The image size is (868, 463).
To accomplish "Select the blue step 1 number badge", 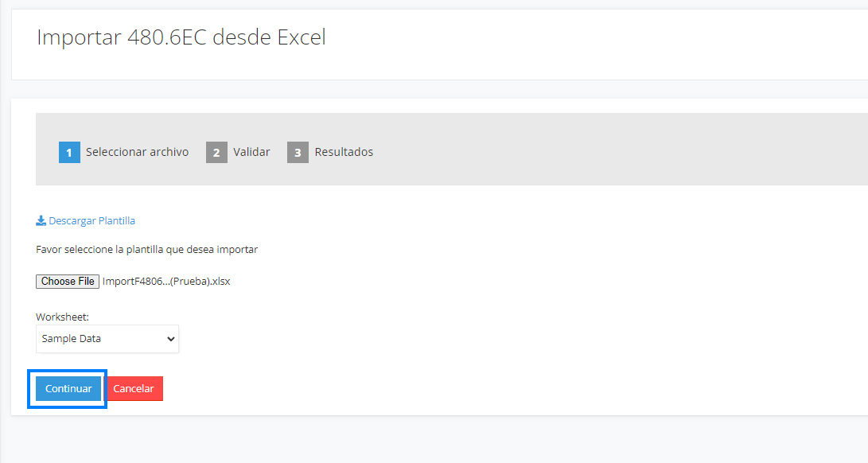I will pyautogui.click(x=69, y=152).
